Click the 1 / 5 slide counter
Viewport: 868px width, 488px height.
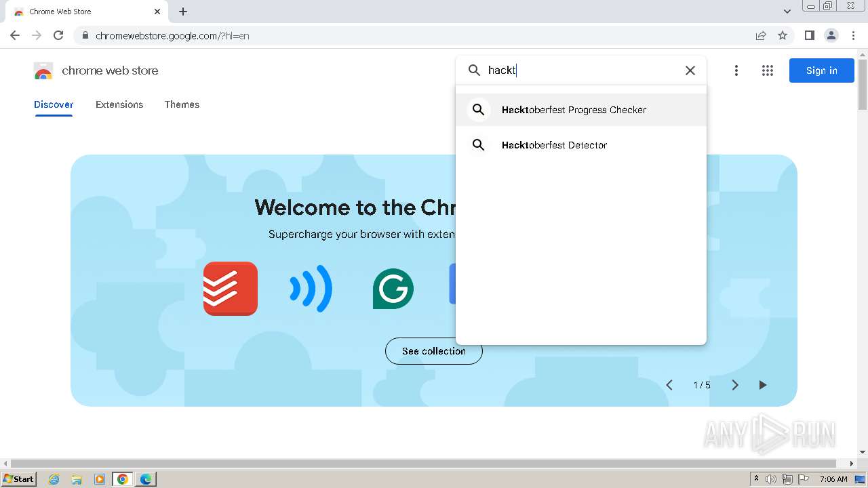point(702,385)
